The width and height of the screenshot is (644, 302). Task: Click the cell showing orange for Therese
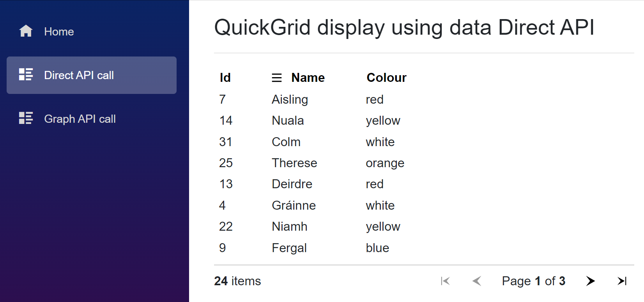(x=385, y=163)
